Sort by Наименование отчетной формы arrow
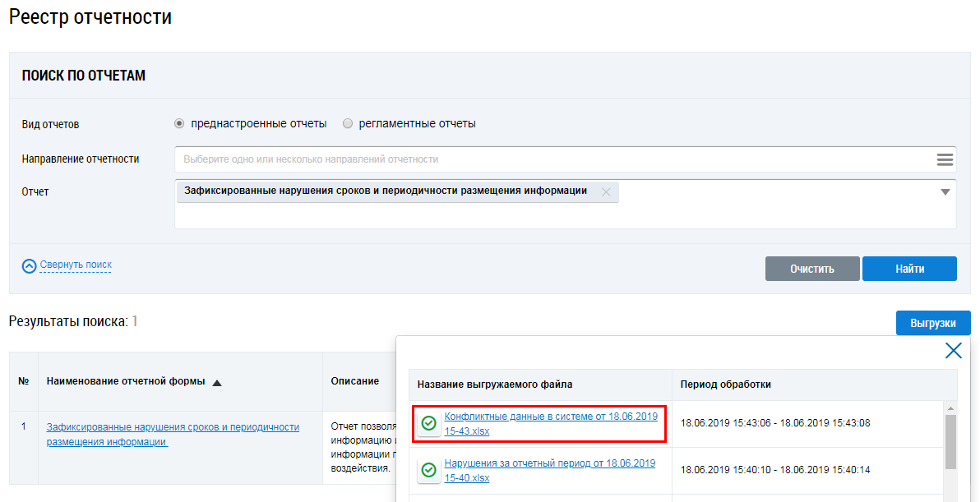Image resolution: width=980 pixels, height=502 pixels. pyautogui.click(x=217, y=382)
